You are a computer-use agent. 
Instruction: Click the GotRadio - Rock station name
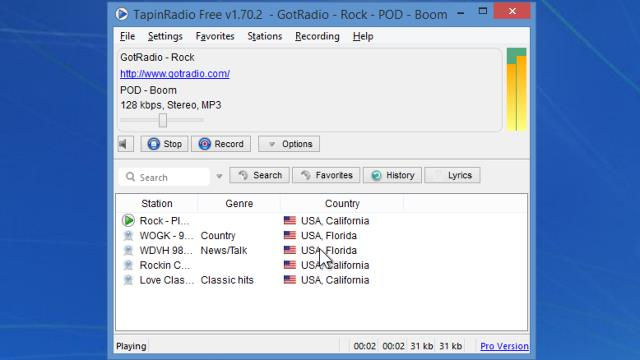click(x=157, y=58)
